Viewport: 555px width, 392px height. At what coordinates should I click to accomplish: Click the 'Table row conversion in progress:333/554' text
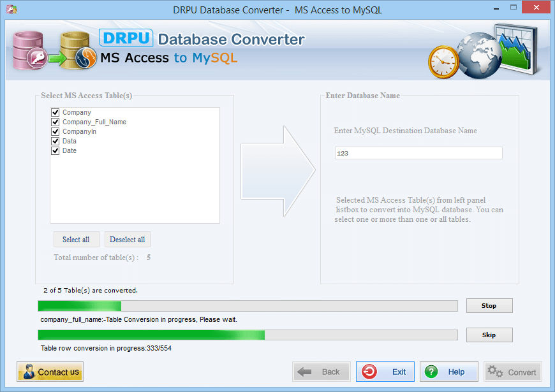click(x=106, y=349)
